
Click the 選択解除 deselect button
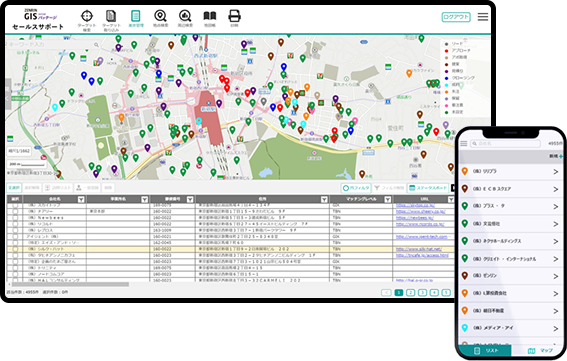pos(32,188)
